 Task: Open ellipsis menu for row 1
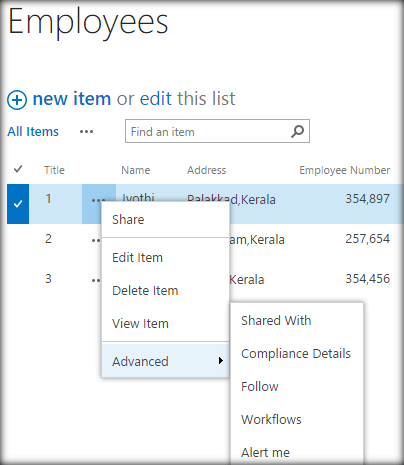point(97,200)
